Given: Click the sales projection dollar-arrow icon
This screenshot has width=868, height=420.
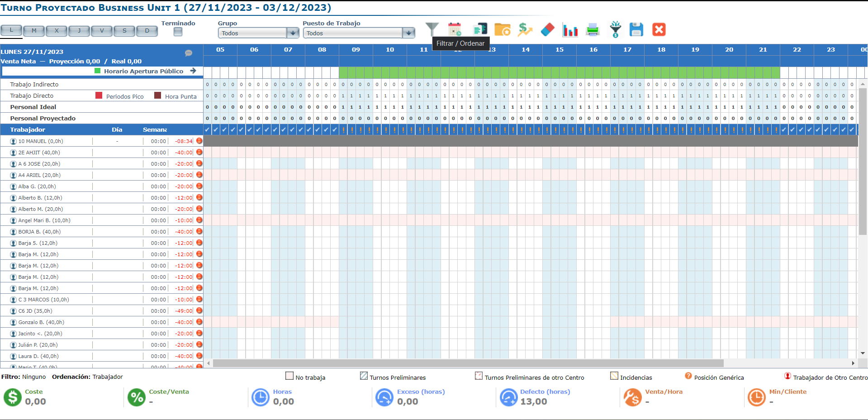Looking at the screenshot, I should point(525,29).
